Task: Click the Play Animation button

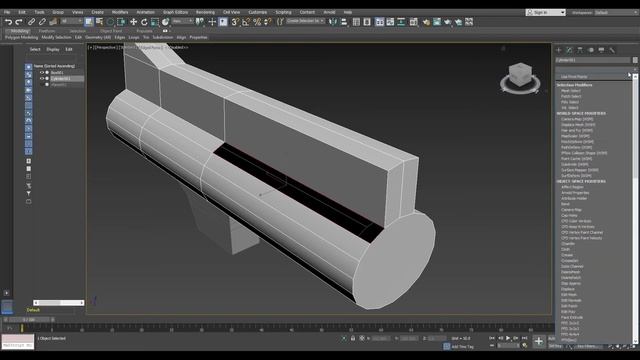Action: pos(508,338)
